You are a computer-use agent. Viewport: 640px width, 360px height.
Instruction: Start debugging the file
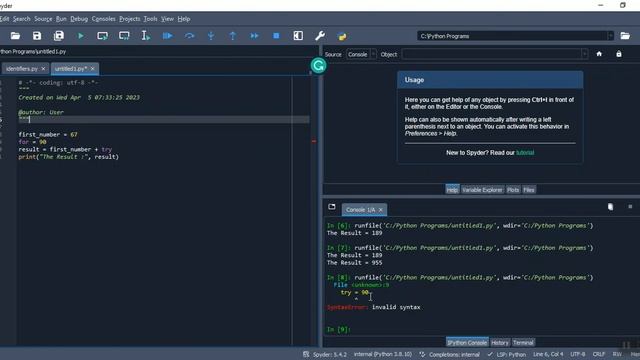click(167, 36)
